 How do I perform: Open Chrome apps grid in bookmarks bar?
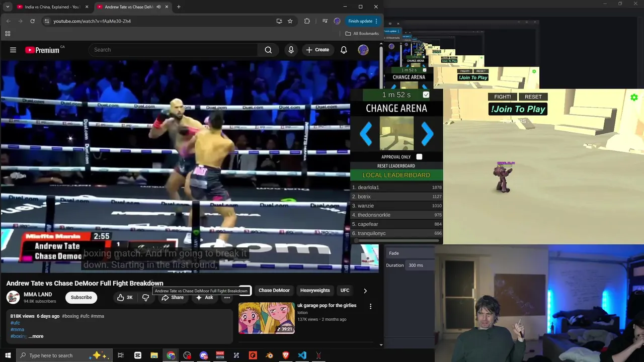pos(8,34)
